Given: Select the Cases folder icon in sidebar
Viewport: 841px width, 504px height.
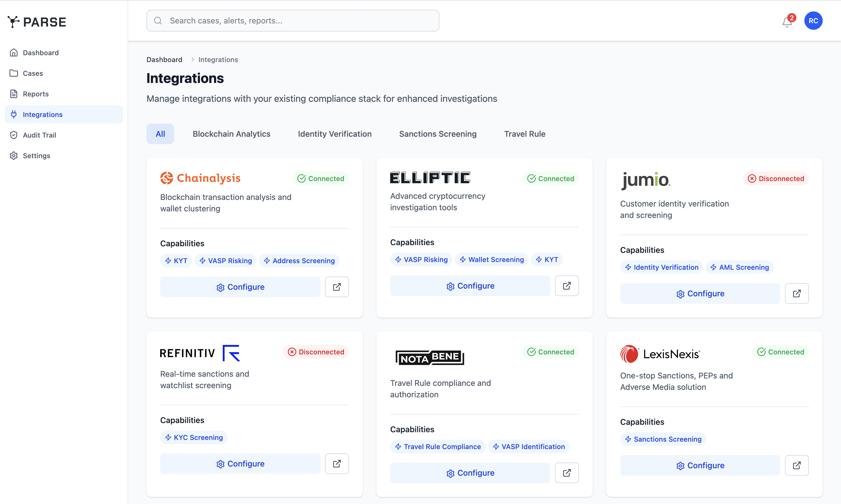Looking at the screenshot, I should 14,73.
